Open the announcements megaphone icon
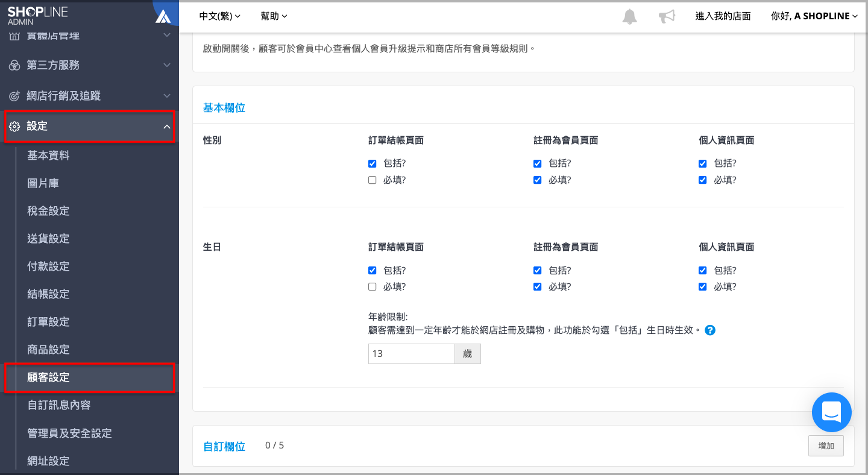 (667, 16)
